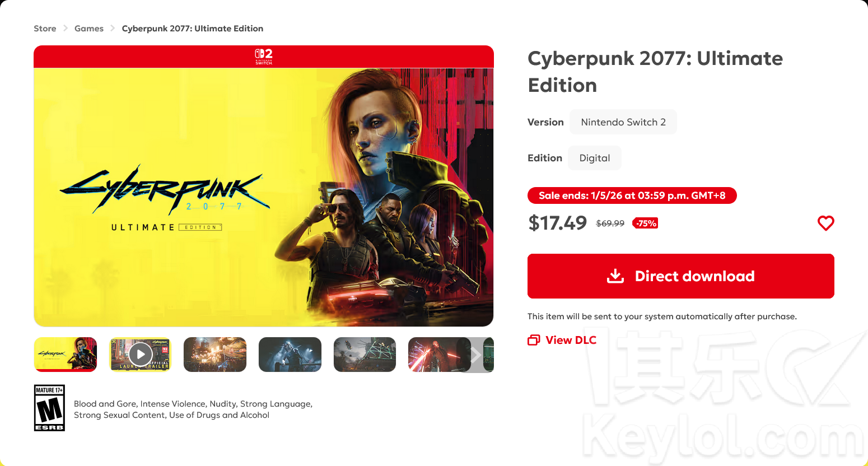Select the green neon wireframe screenshot thumbnail

coord(365,355)
